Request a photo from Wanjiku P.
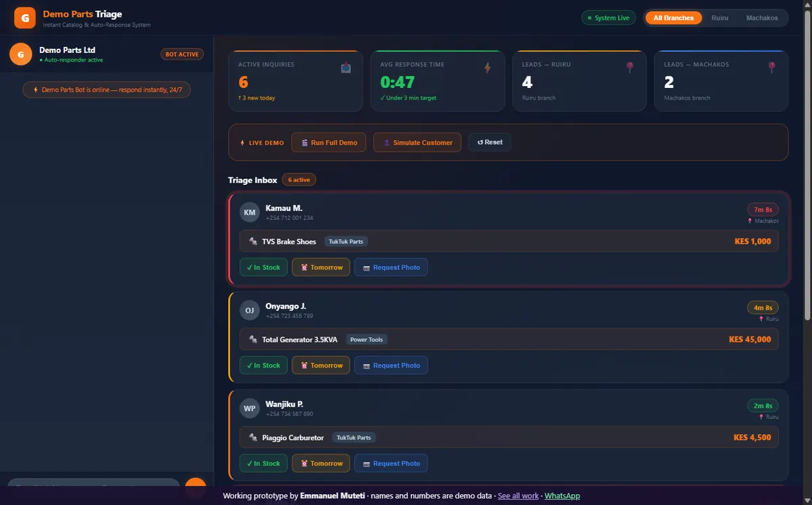This screenshot has height=505, width=812. point(391,464)
